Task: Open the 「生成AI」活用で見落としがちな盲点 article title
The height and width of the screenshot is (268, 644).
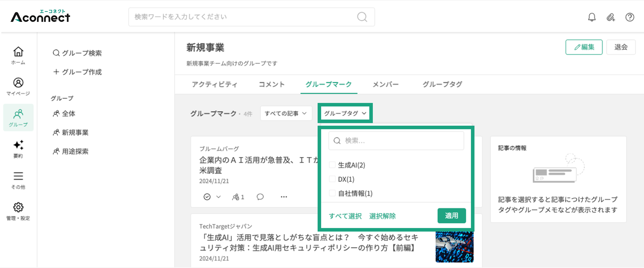Action: pos(309,242)
